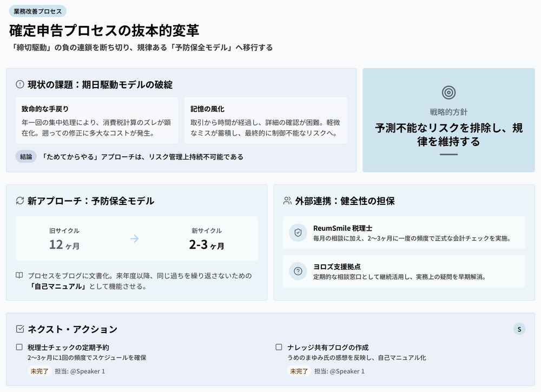Screen dimensions: 541x392
Task: Select the 記憶の風化 card
Action: pos(265,121)
